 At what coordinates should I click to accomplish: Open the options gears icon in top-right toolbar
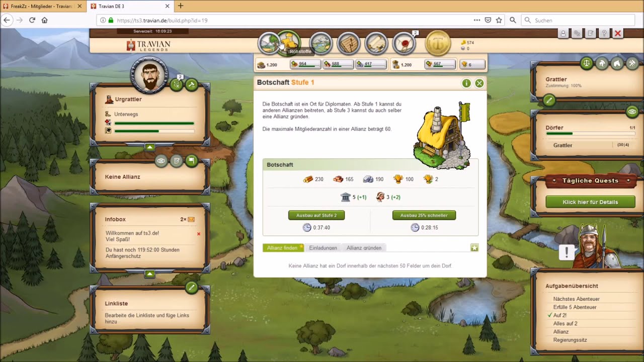pyautogui.click(x=577, y=33)
